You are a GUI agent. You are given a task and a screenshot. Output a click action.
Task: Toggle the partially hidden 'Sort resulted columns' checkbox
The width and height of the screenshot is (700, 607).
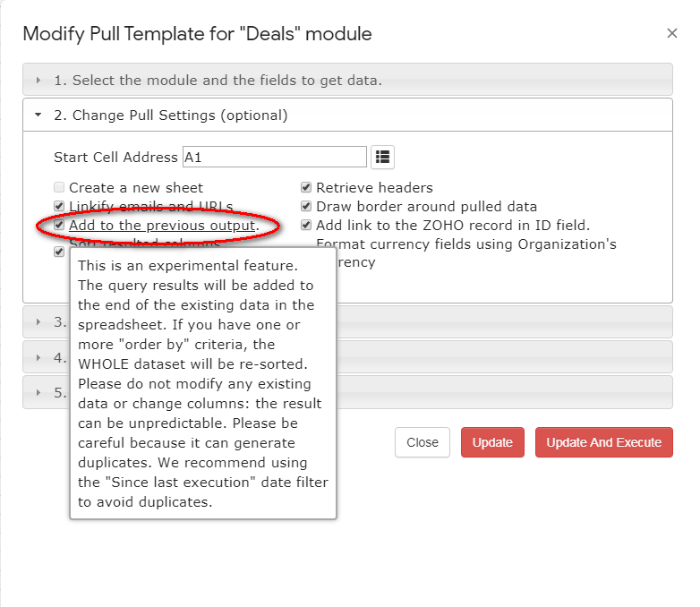click(59, 252)
